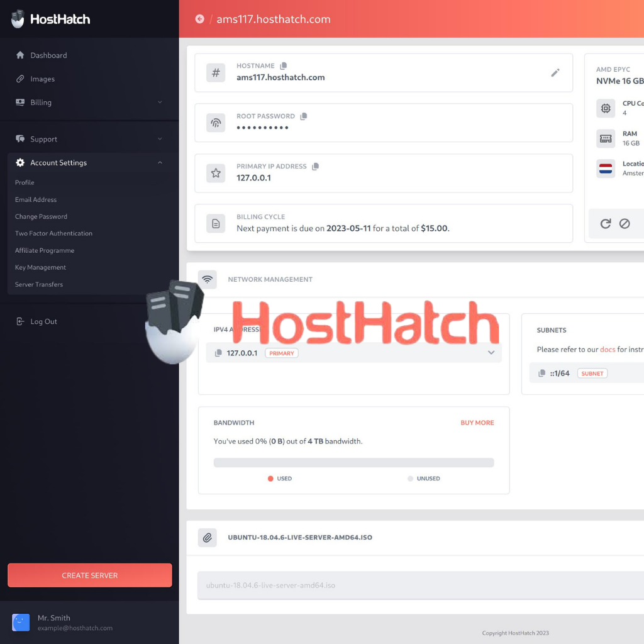Open Server Transfers
The width and height of the screenshot is (644, 644).
click(x=39, y=285)
